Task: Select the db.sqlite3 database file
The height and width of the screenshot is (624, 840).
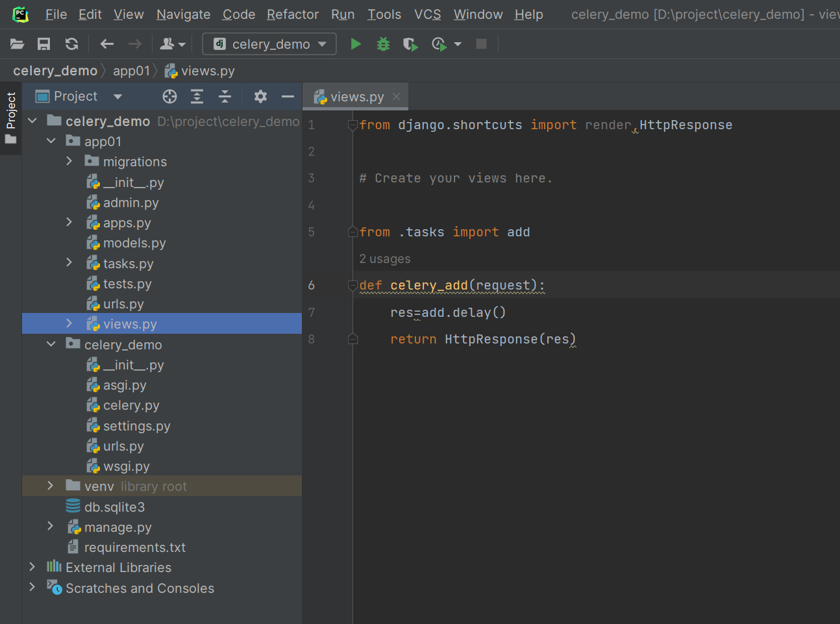Action: pyautogui.click(x=114, y=507)
